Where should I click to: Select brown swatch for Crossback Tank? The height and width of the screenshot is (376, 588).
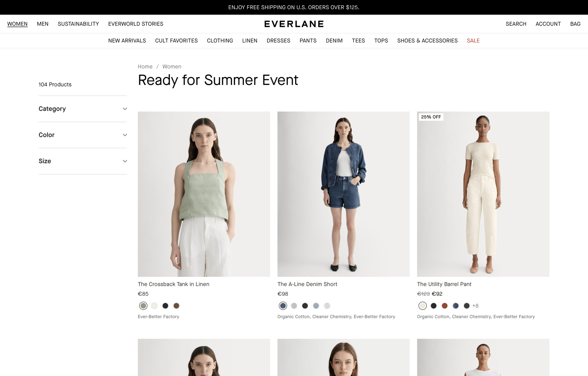(176, 306)
